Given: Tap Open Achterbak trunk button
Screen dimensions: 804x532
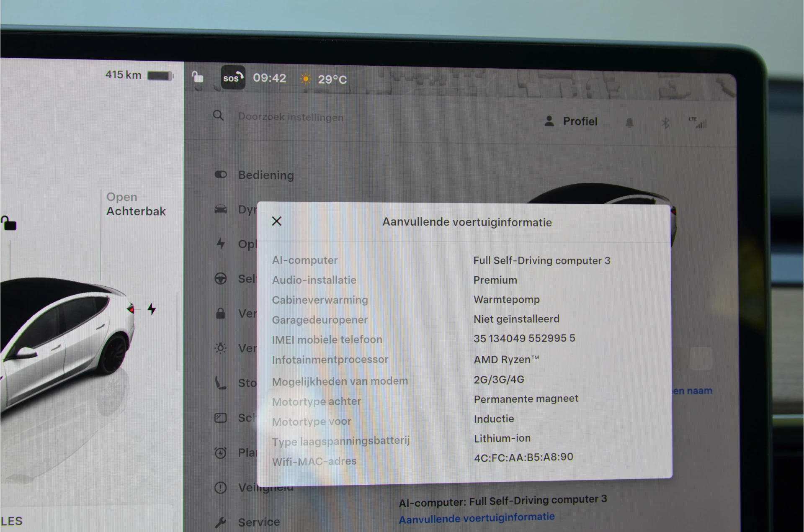Looking at the screenshot, I should [x=136, y=204].
